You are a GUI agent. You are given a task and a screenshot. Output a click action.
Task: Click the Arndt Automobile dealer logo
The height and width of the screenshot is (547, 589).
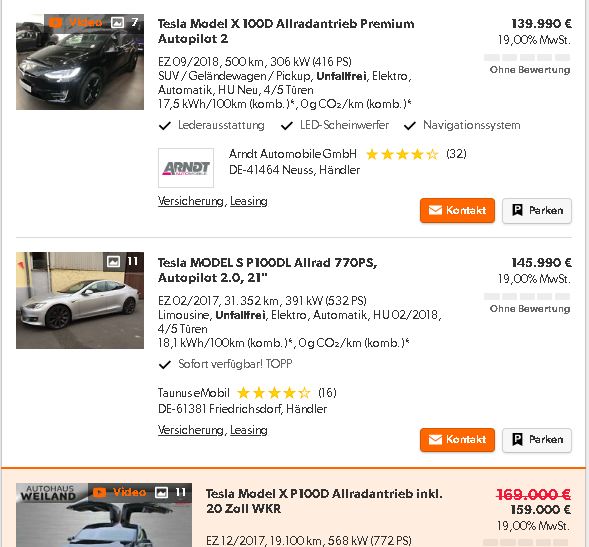(186, 168)
